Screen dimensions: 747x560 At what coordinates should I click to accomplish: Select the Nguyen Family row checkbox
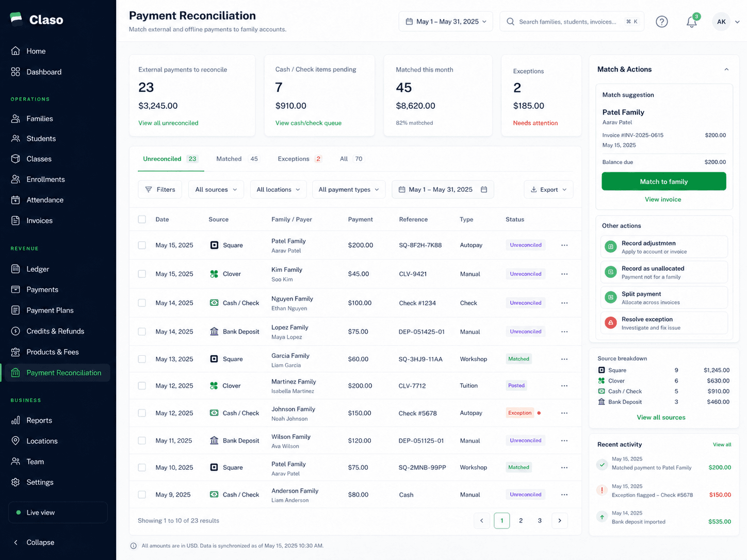click(142, 303)
